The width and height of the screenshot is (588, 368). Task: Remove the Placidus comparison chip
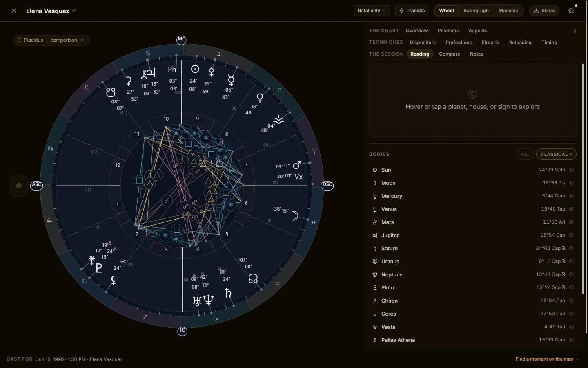pyautogui.click(x=82, y=40)
